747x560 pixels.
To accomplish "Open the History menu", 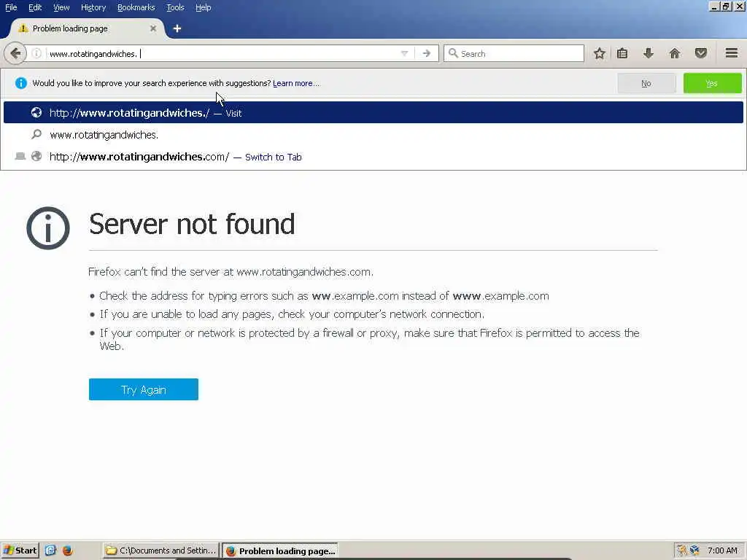I will (x=93, y=7).
